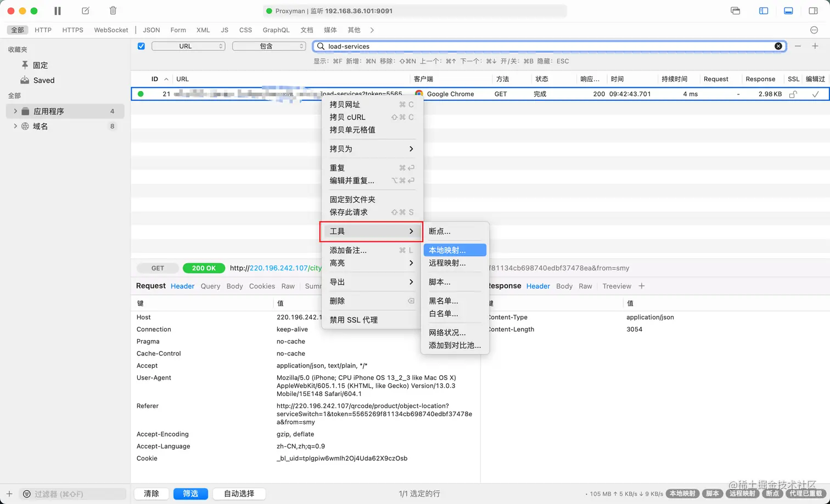Select 脚本... in the tools submenu
830x504 pixels.
[x=455, y=282]
